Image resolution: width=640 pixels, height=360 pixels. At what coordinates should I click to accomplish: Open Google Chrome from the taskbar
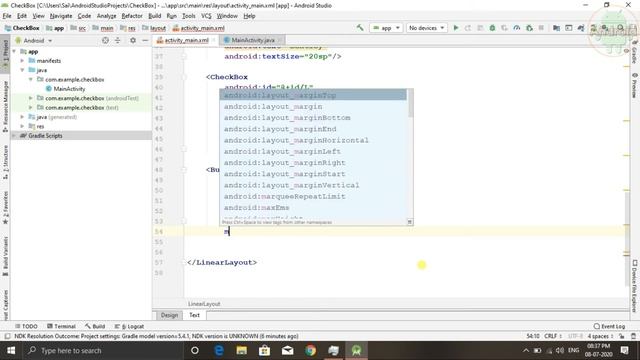tap(310, 350)
